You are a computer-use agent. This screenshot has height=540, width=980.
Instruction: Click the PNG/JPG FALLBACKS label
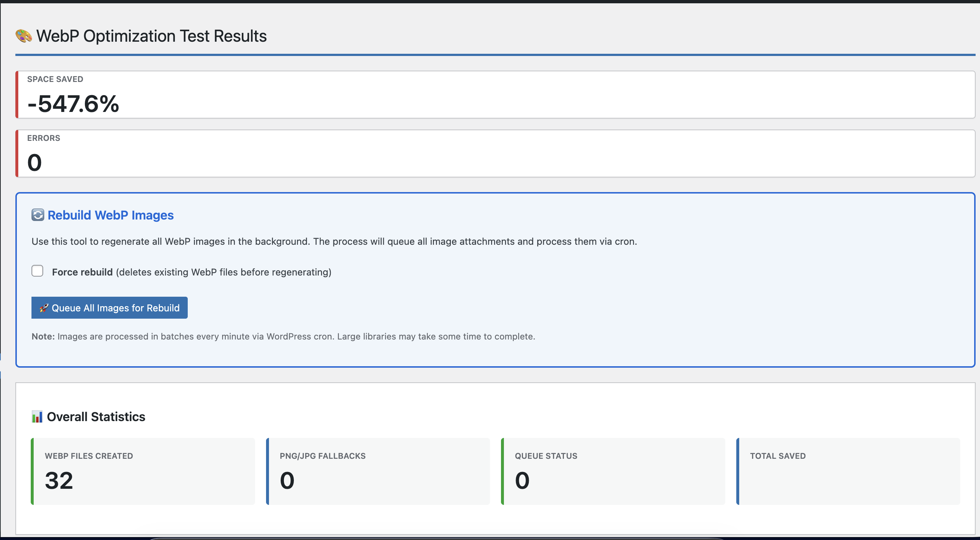point(323,456)
